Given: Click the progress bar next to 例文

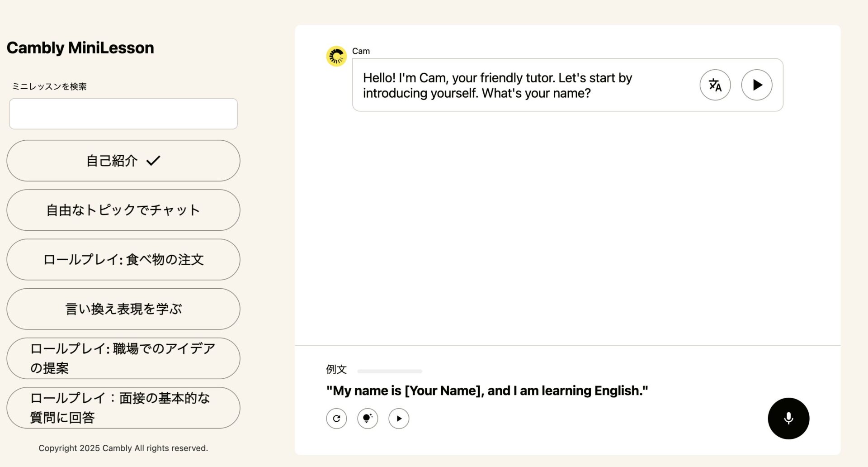Looking at the screenshot, I should tap(389, 371).
